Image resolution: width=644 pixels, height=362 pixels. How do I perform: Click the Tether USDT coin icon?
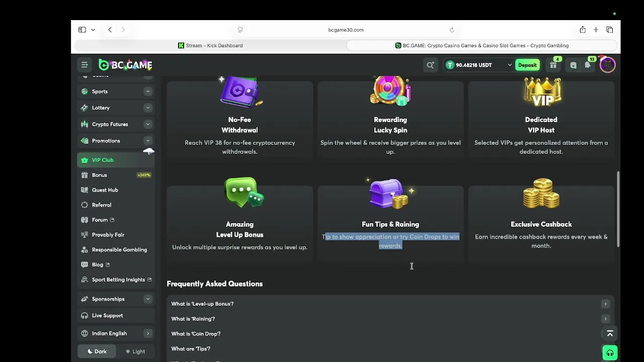pyautogui.click(x=450, y=65)
